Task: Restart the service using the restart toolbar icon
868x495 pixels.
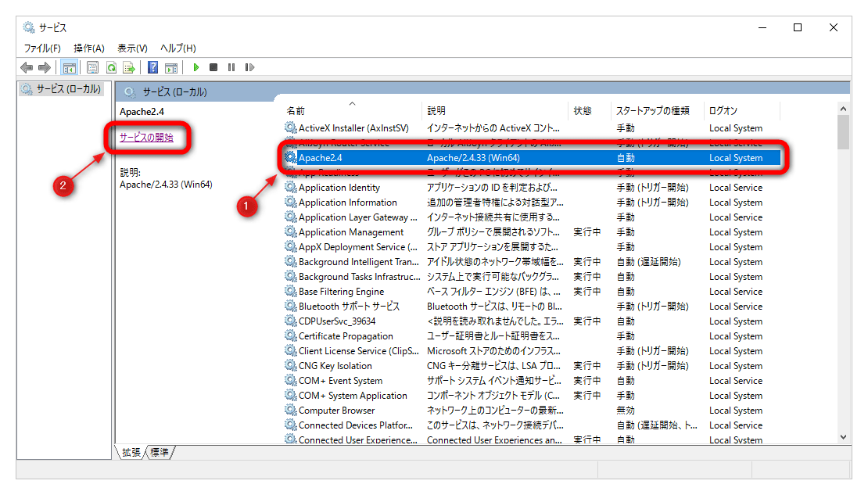Action: [249, 67]
